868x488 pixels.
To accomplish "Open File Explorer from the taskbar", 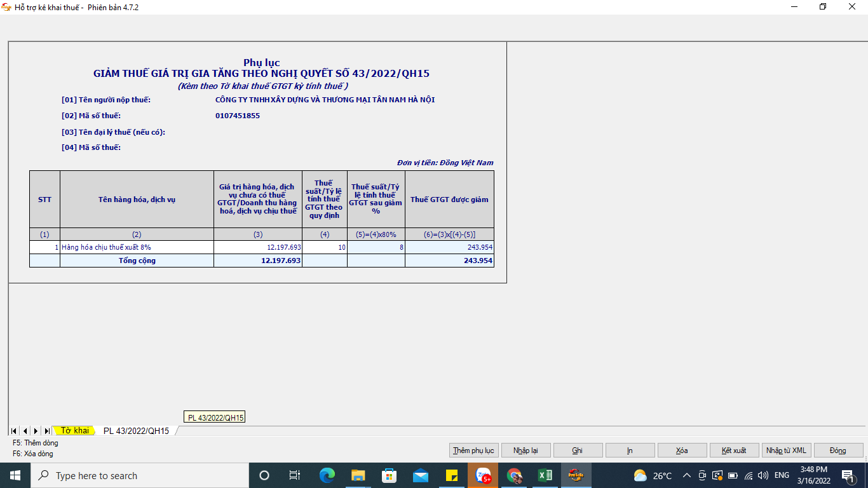I will pyautogui.click(x=358, y=475).
